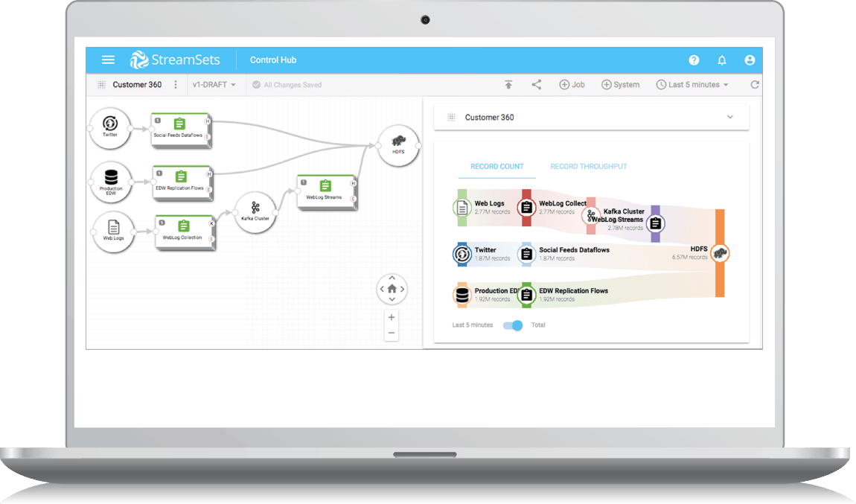
Task: Click the Kafka Cluster icon in Sankey chart
Action: 590,216
